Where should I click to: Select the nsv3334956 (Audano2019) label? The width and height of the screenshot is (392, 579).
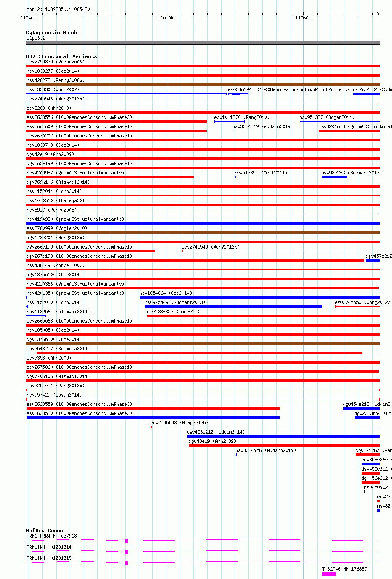click(x=266, y=450)
